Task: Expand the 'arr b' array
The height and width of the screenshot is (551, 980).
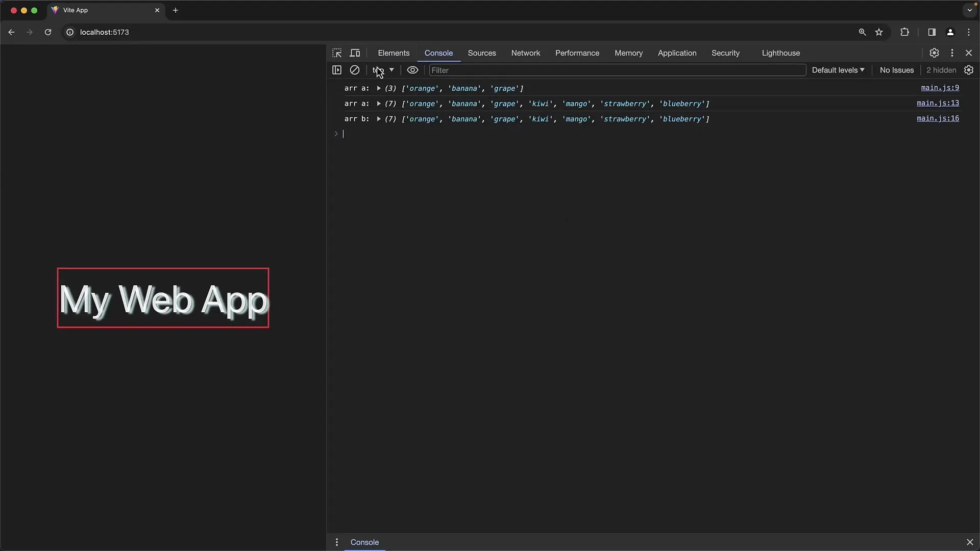Action: pos(379,119)
